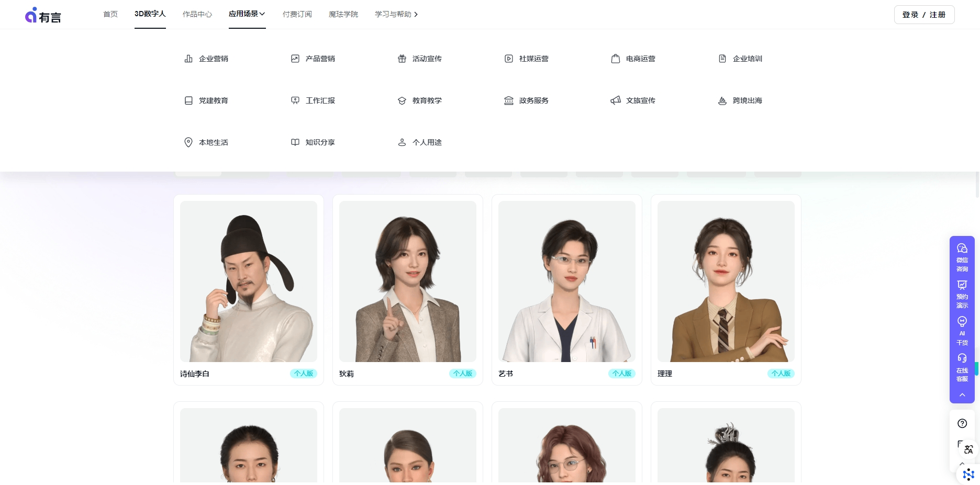This screenshot has width=980, height=485.
Task: Click the 有言 logo
Action: coord(43,15)
